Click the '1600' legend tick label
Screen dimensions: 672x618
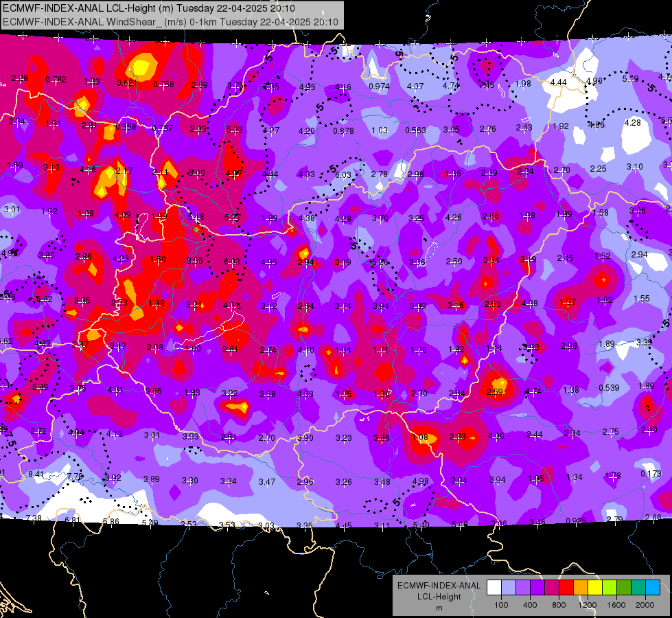616,605
